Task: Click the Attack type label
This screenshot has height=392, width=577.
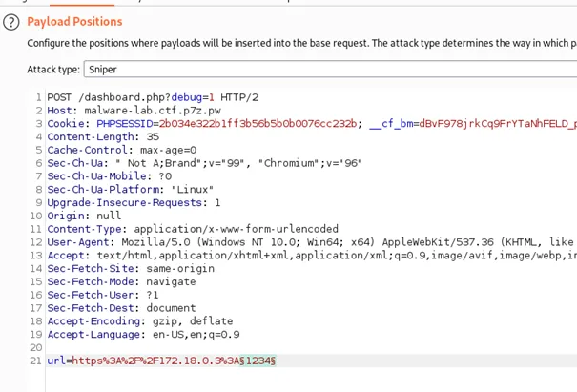Action: pyautogui.click(x=53, y=70)
